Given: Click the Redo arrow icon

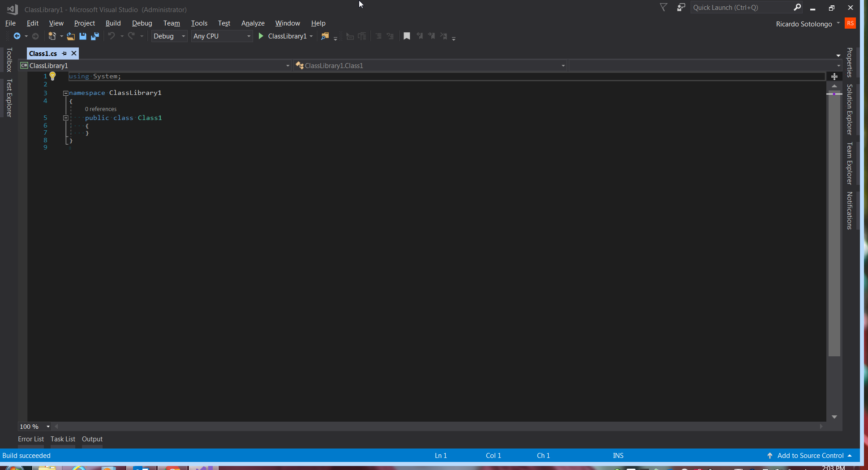Looking at the screenshot, I should tap(131, 36).
